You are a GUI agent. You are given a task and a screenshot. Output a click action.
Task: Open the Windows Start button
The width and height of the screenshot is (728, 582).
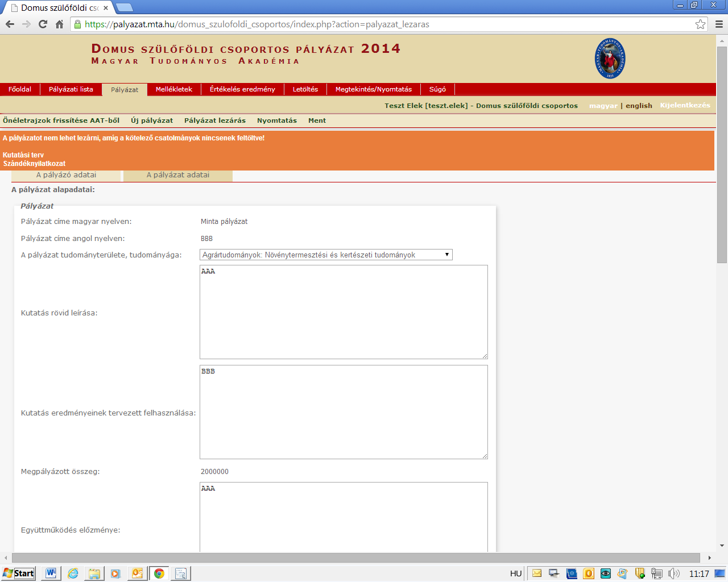(x=18, y=573)
